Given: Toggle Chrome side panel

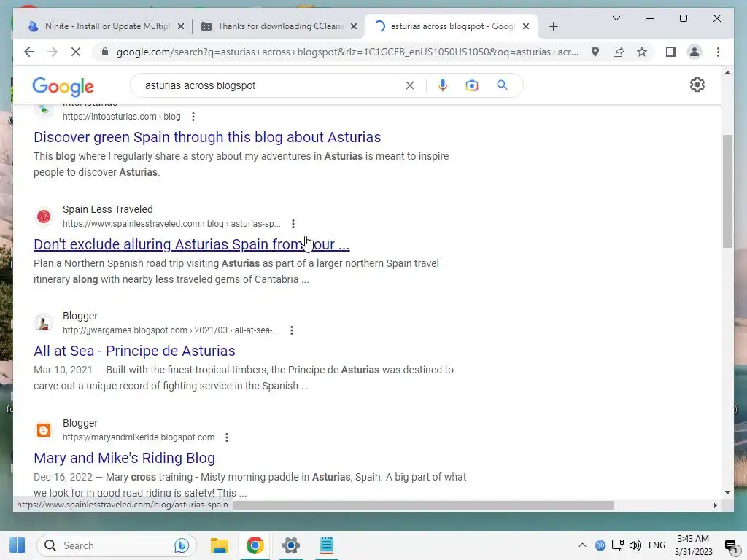Looking at the screenshot, I should coord(671,52).
